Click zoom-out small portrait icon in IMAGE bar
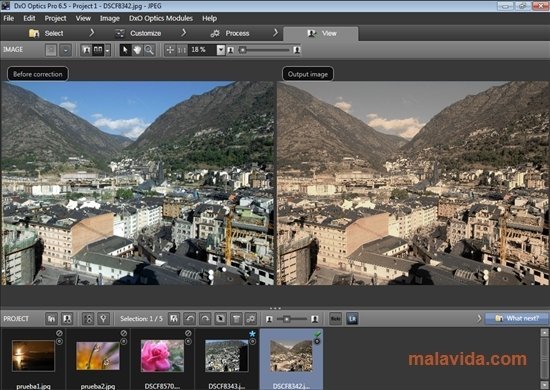This screenshot has height=390, width=550. 230,50
